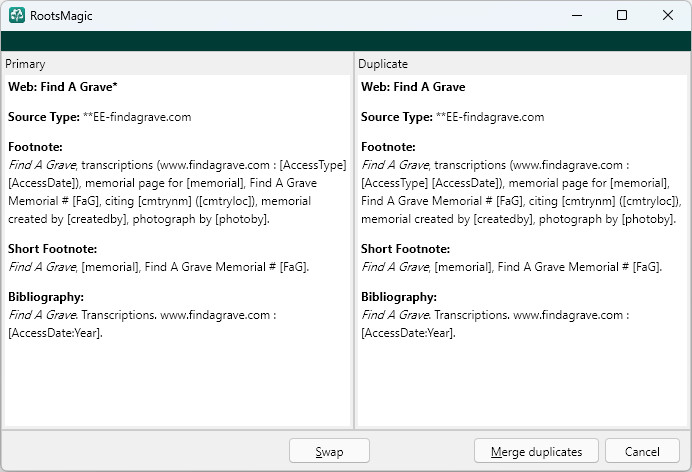Image resolution: width=692 pixels, height=472 pixels.
Task: Click the 'RootsMagic' window title text
Action: click(61, 16)
